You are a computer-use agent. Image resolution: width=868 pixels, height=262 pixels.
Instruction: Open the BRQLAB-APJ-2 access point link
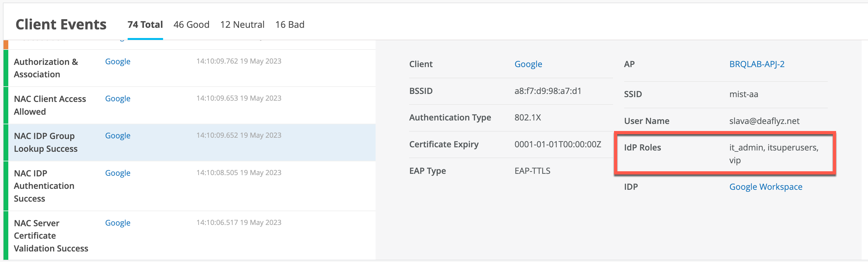756,64
